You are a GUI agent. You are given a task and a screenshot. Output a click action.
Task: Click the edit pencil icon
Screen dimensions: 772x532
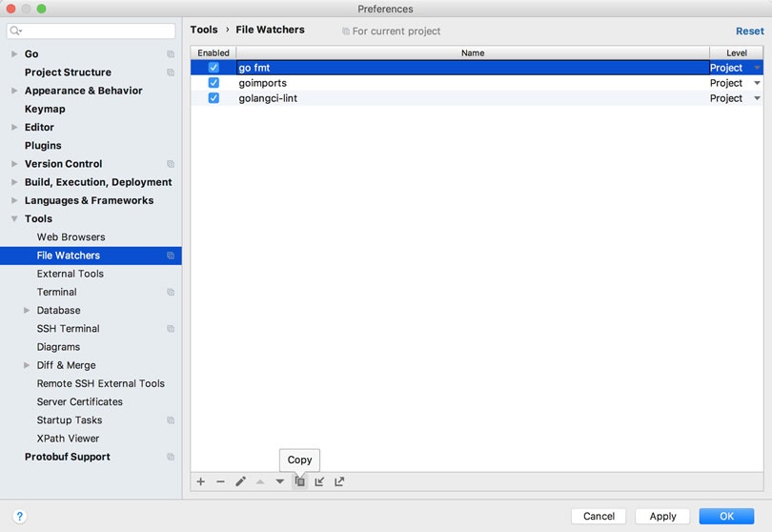click(240, 481)
